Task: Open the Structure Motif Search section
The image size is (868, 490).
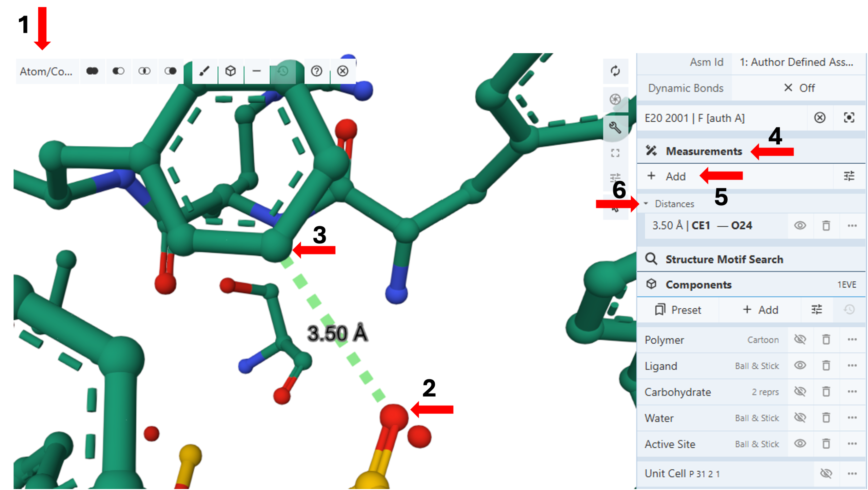Action: click(724, 260)
